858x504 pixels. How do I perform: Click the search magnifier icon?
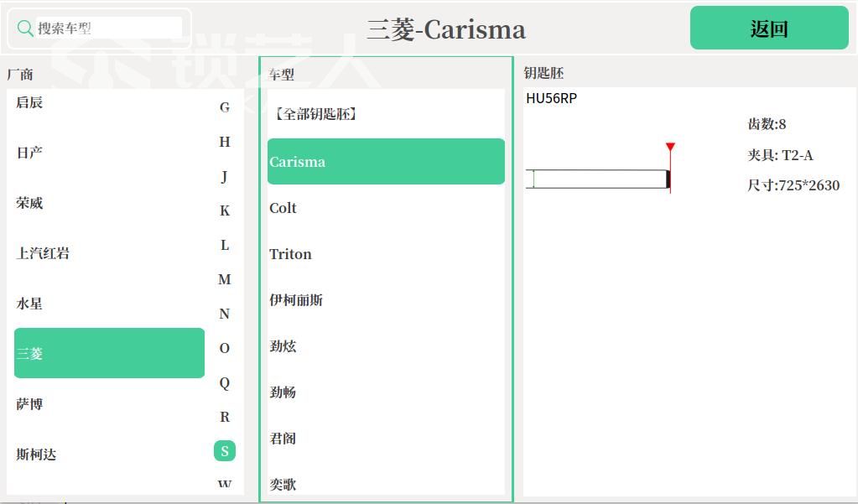(x=25, y=28)
